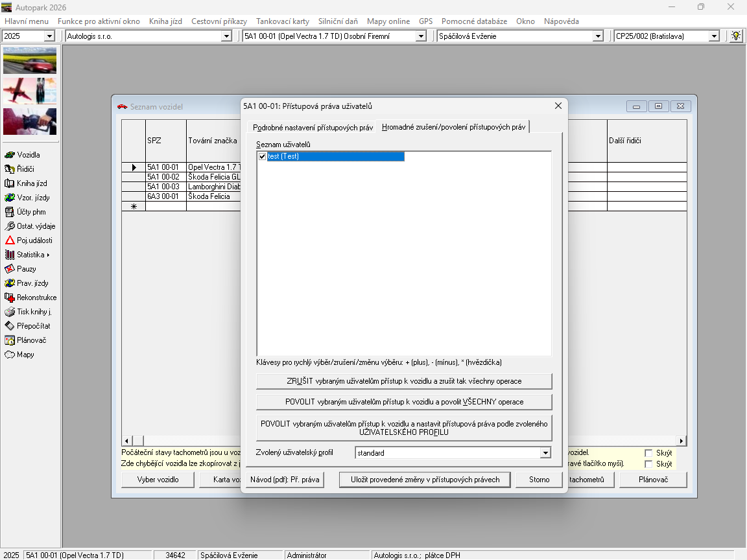The image size is (747, 560).
Task: Open Statistika chart icon
Action: 10,255
